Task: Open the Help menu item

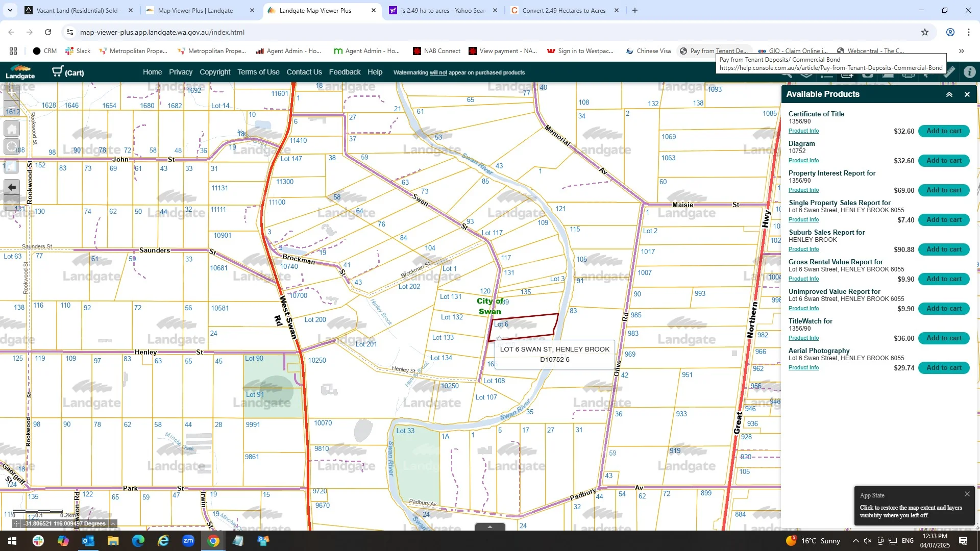Action: (x=375, y=72)
